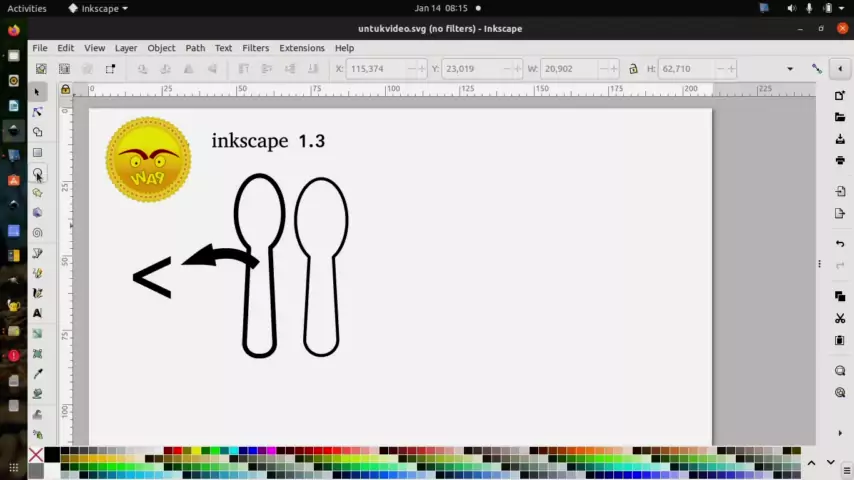Select the Spiral tool

pyautogui.click(x=37, y=233)
